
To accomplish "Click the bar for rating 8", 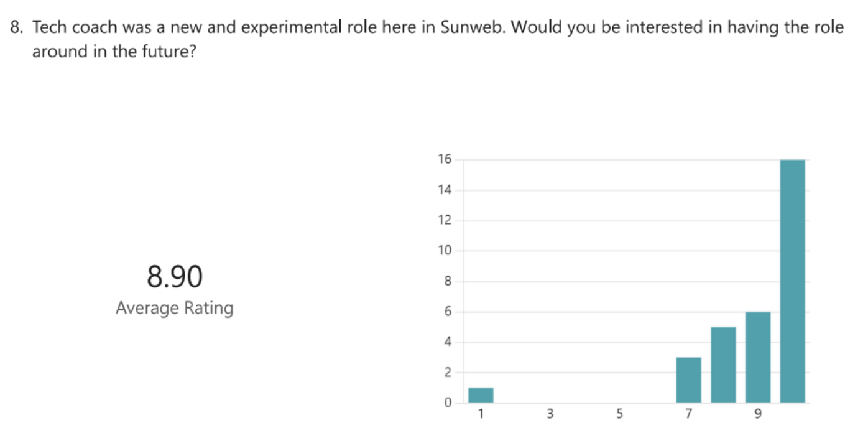I will [x=723, y=365].
